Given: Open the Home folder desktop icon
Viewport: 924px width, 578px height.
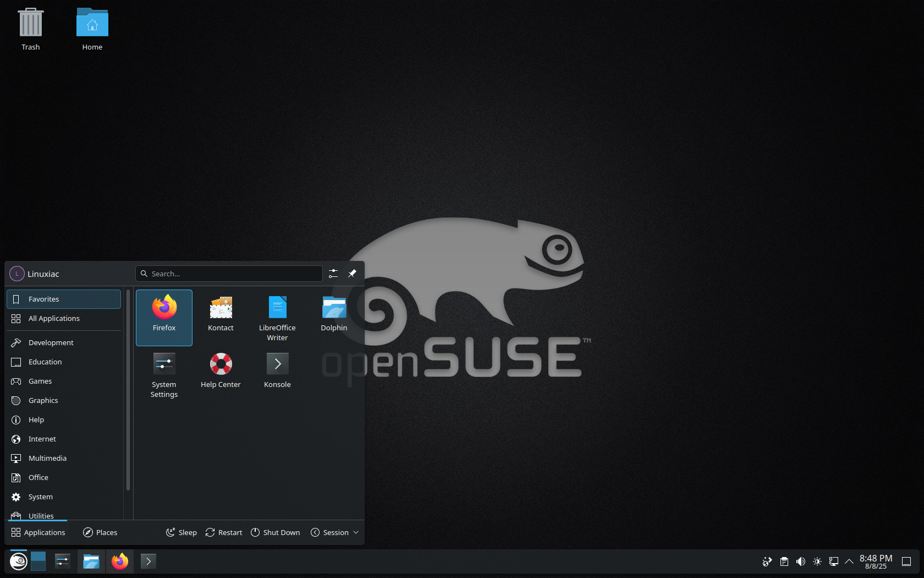Looking at the screenshot, I should pos(92,30).
